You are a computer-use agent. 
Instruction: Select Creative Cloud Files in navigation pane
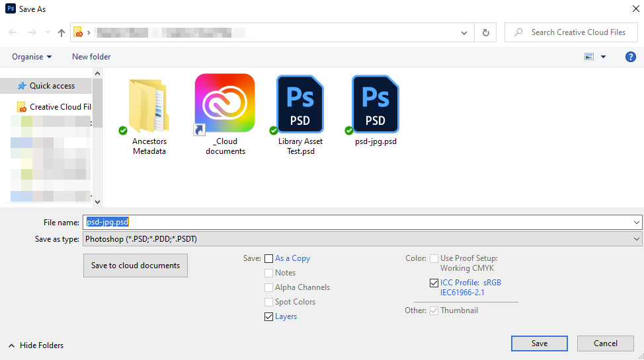[54, 107]
